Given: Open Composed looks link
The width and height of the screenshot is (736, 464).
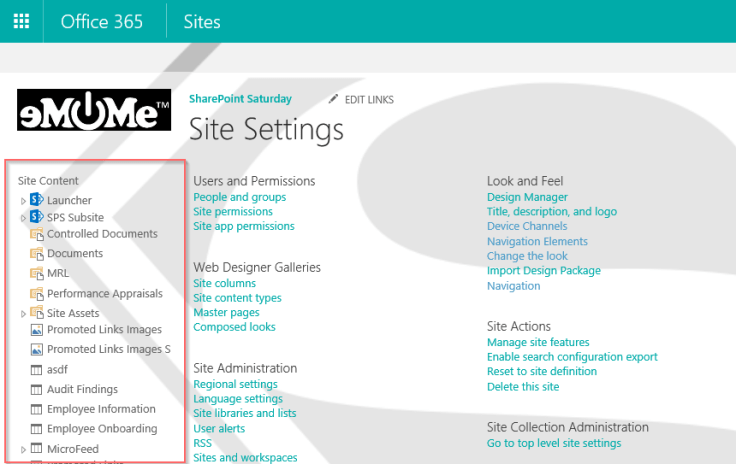Looking at the screenshot, I should (234, 327).
